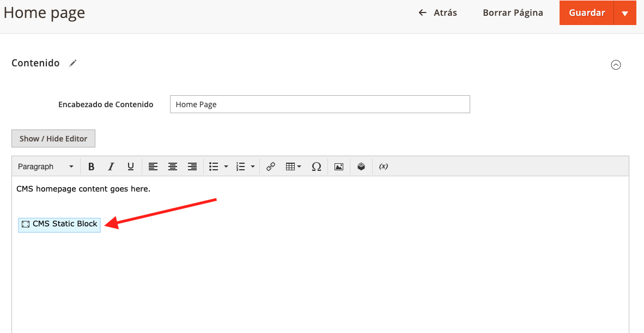Image resolution: width=644 pixels, height=333 pixels.
Task: Open the Guardar options dropdown arrow
Action: click(625, 13)
